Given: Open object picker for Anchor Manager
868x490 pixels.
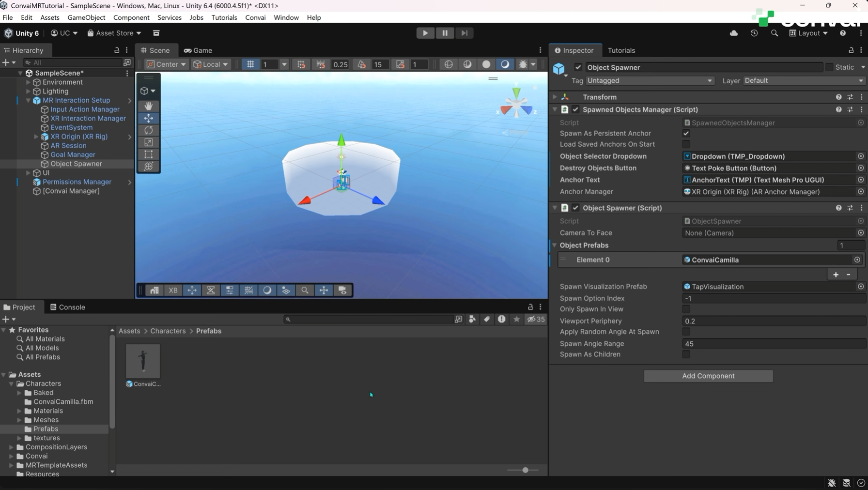Looking at the screenshot, I should click(861, 192).
